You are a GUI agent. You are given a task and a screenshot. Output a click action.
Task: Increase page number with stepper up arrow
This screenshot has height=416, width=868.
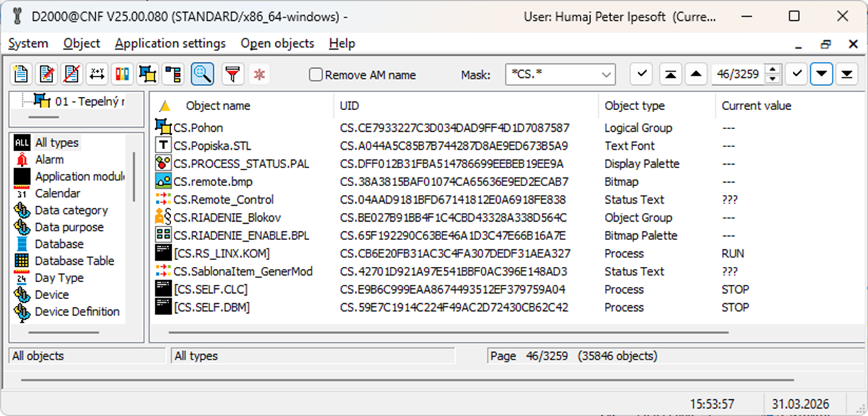tap(773, 71)
